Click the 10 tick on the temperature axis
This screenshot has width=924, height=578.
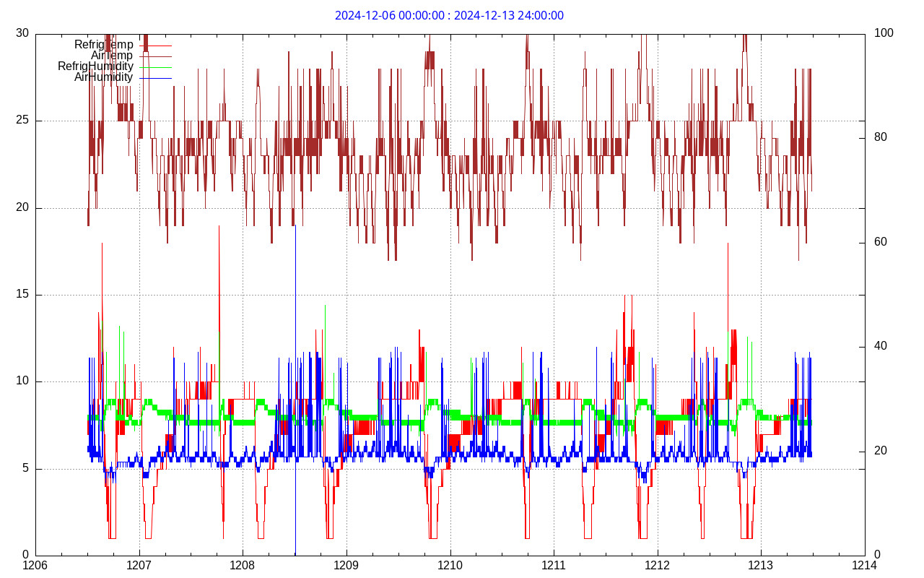coord(22,381)
